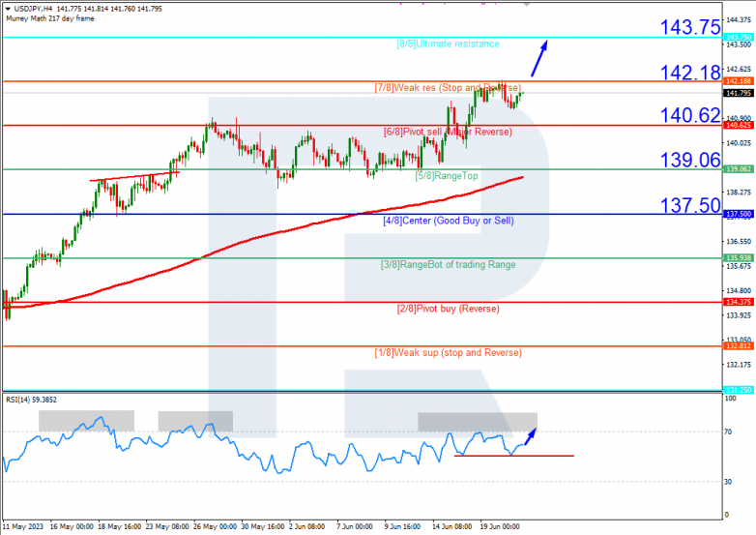The image size is (756, 535).
Task: Click the 138.275 price axis label
Action: point(739,192)
